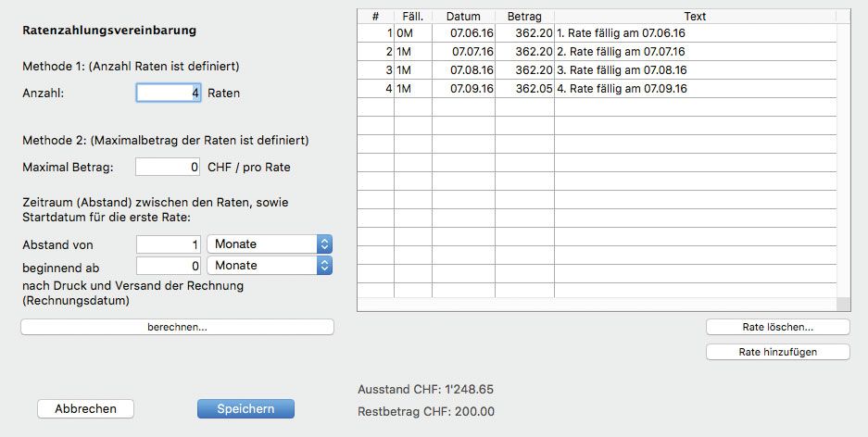Click the Rate löschen... button
The image size is (868, 437).
tap(777, 327)
